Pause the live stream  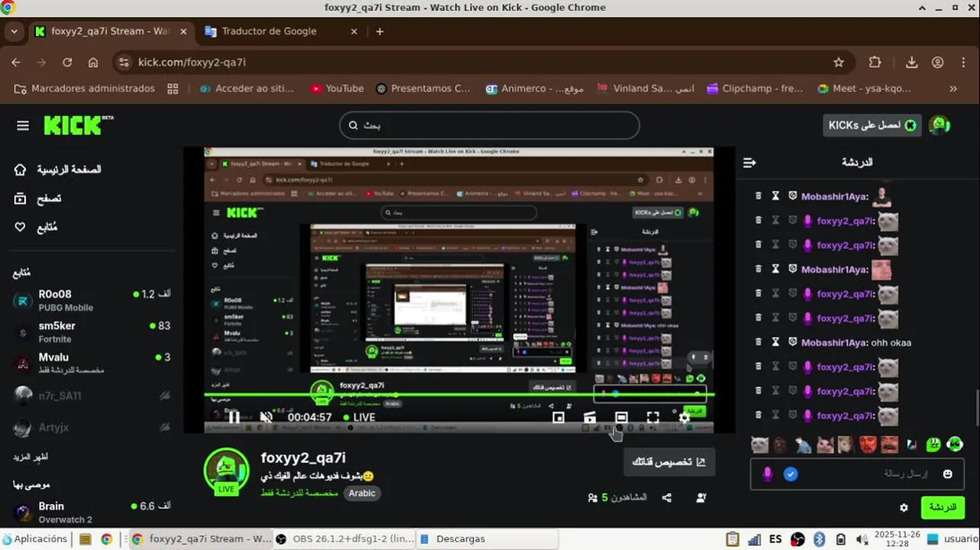tap(234, 417)
